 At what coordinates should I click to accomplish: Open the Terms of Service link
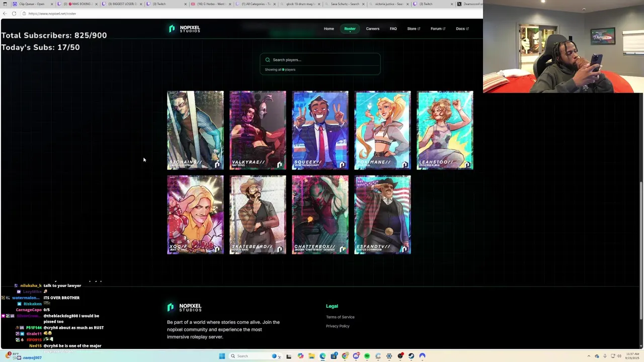(x=340, y=317)
